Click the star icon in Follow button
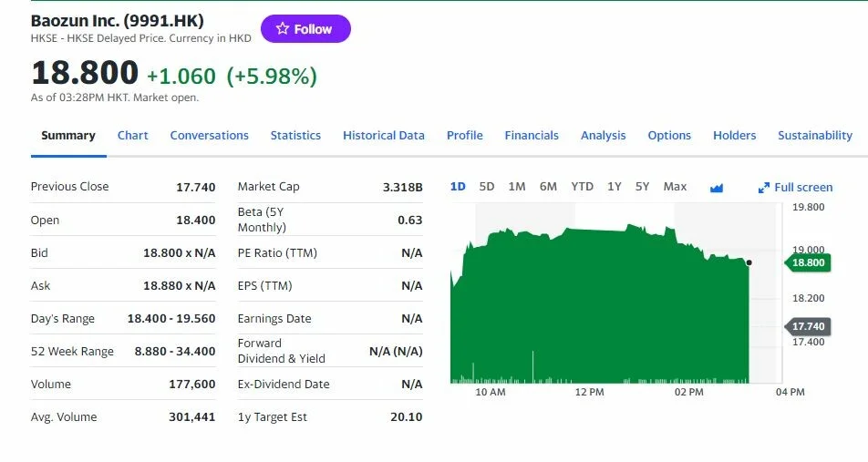Viewport: 868px width, 462px height. (283, 28)
